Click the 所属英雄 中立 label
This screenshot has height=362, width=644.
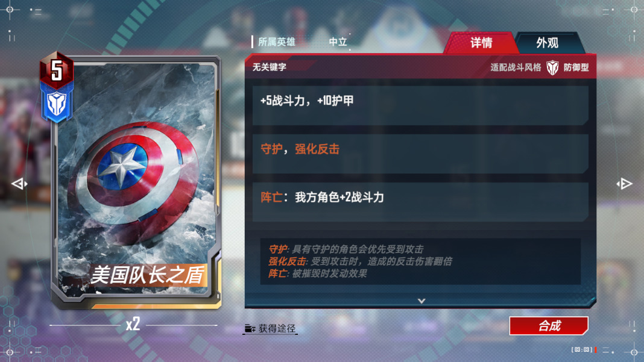coord(302,42)
